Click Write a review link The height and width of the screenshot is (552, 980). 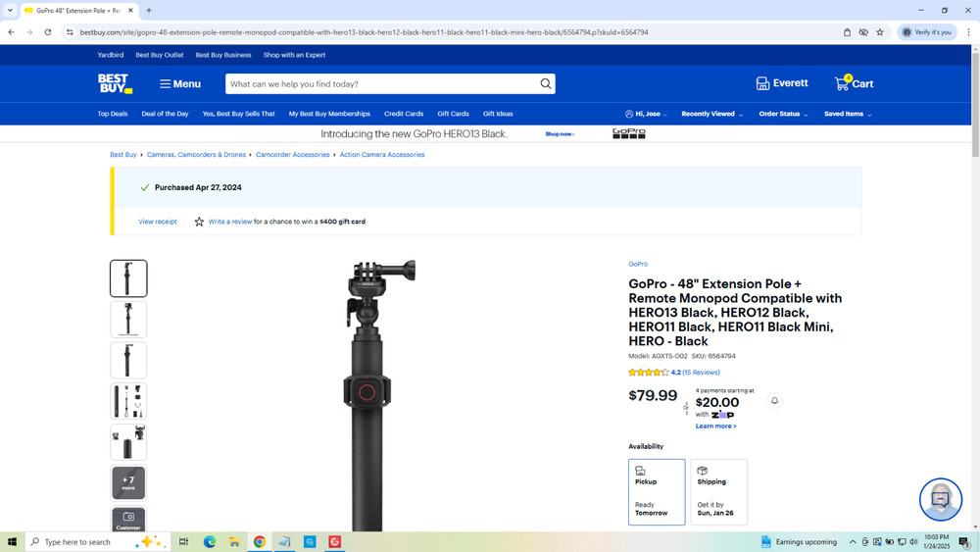pyautogui.click(x=230, y=222)
